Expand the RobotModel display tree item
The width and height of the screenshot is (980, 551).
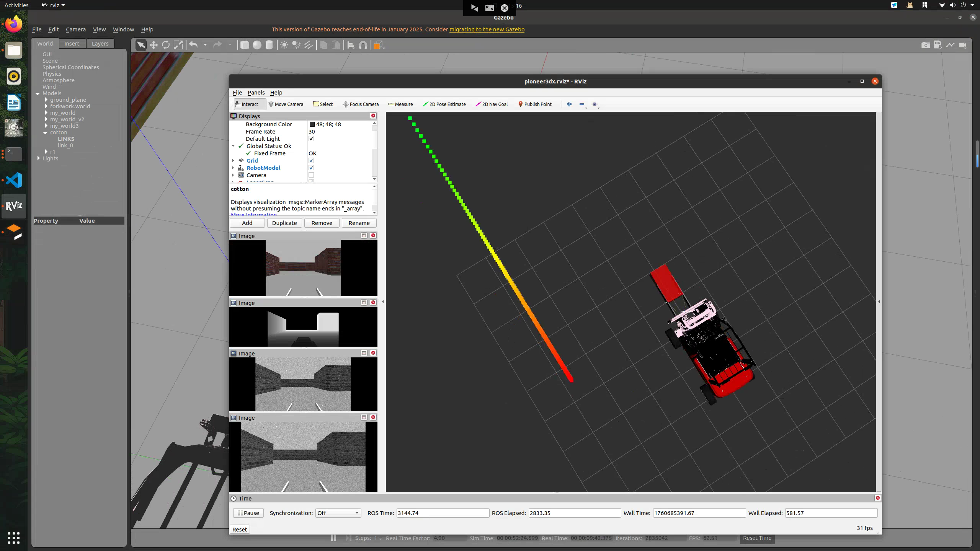coord(233,168)
